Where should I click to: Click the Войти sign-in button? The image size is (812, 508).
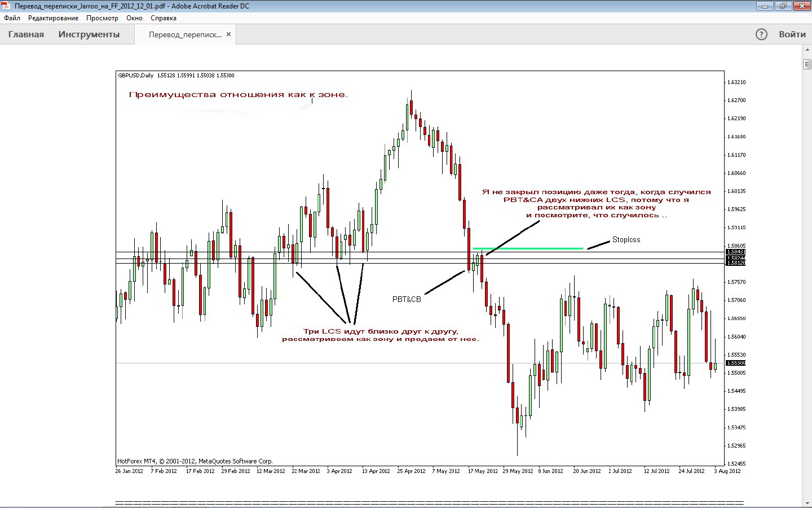pyautogui.click(x=792, y=34)
